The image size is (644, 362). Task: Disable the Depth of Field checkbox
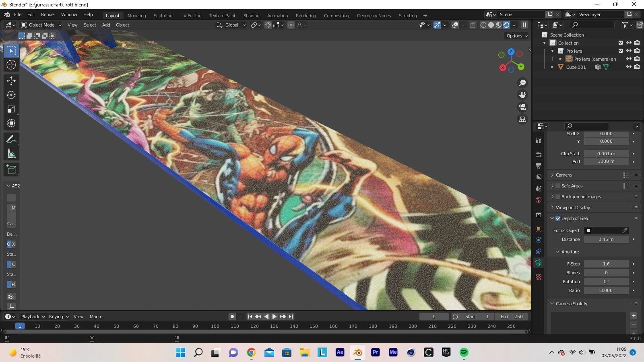(x=558, y=218)
